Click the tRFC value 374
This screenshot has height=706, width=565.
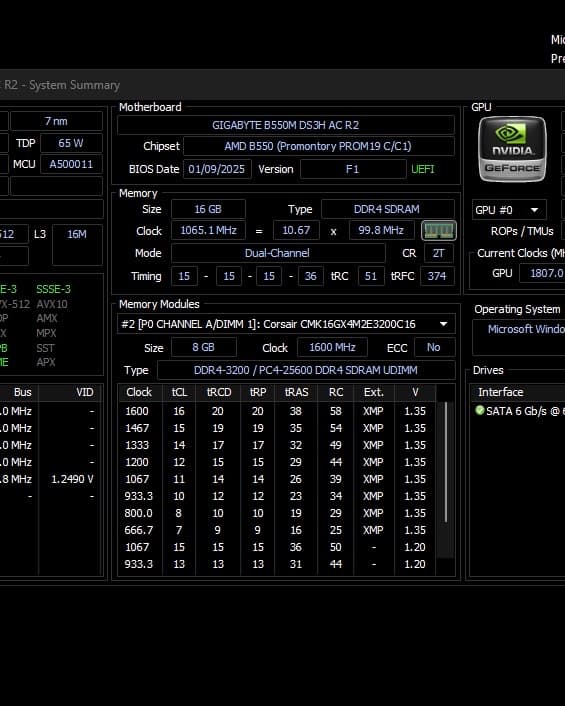tap(437, 276)
